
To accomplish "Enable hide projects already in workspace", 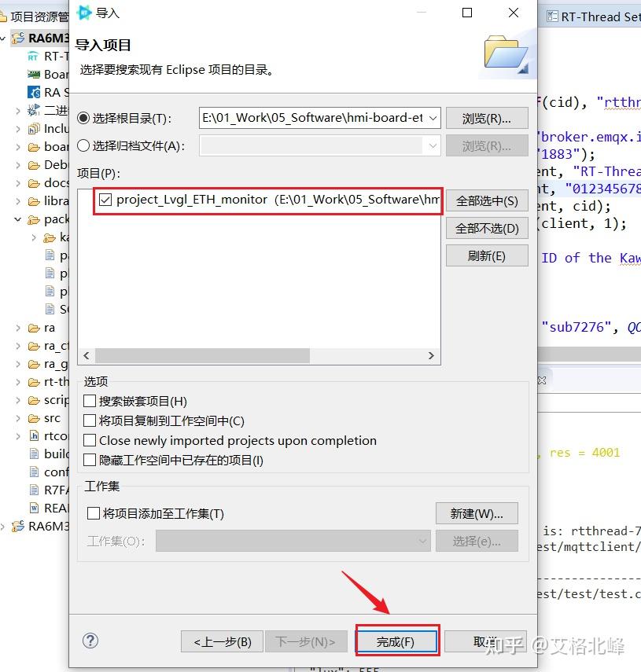I will click(x=89, y=460).
